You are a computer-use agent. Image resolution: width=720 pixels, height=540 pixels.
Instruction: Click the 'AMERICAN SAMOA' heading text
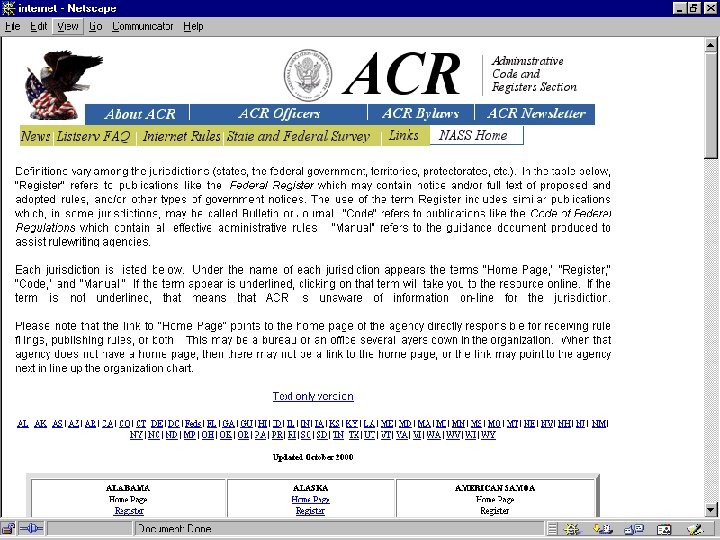pos(495,488)
